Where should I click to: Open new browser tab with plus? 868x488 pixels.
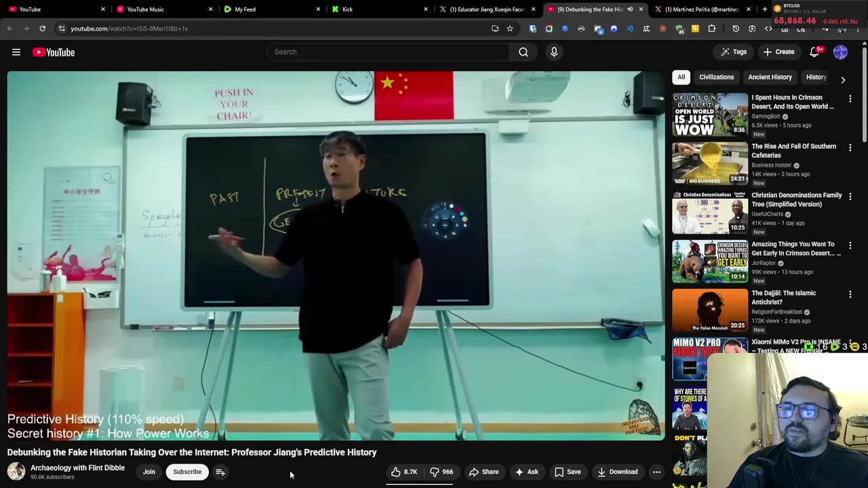tap(765, 9)
